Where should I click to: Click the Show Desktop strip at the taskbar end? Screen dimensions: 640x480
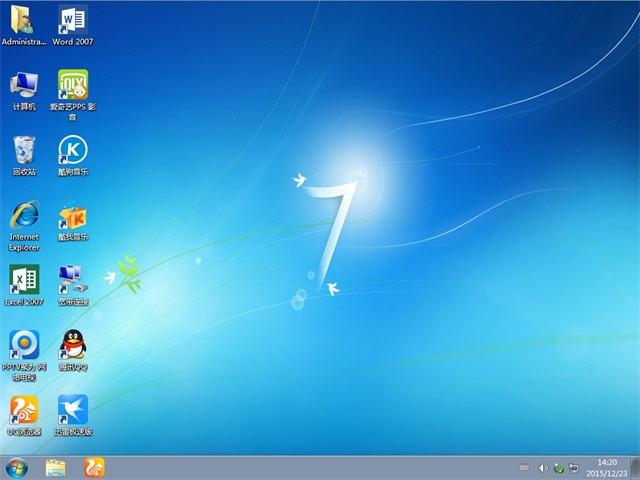(x=635, y=468)
